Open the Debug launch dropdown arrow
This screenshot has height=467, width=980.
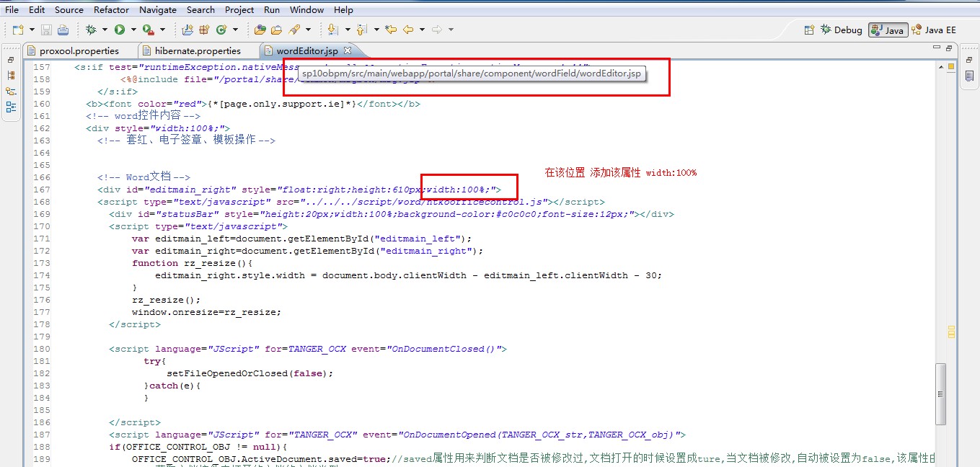(x=105, y=30)
